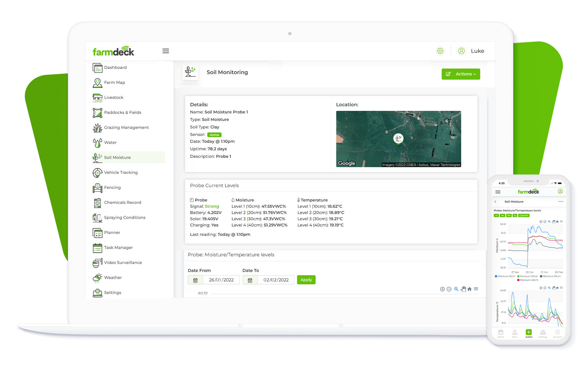Toggle Moisture 40cm series in phone legend

pos(528,280)
